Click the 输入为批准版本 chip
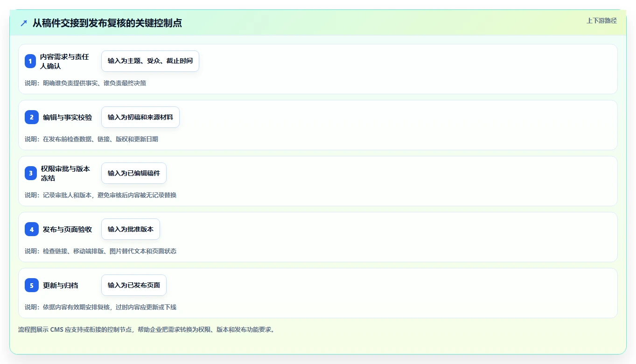This screenshot has height=364, width=636. pos(131,229)
